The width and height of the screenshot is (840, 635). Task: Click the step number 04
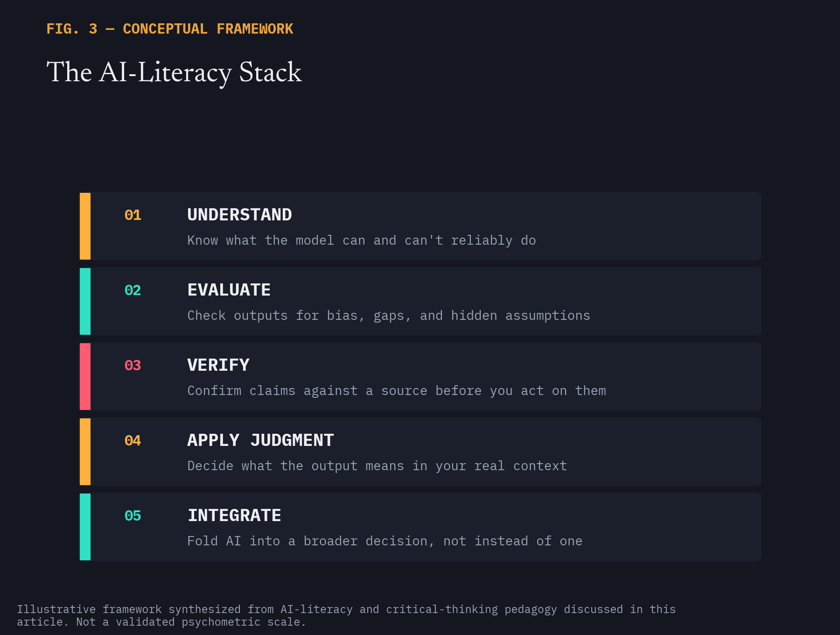point(133,441)
